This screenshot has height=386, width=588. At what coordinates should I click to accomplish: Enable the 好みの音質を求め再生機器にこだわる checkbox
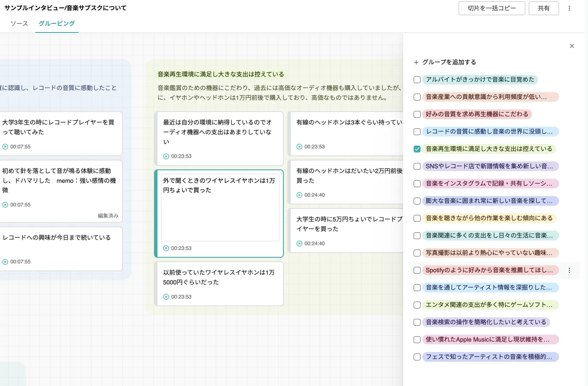coord(417,114)
